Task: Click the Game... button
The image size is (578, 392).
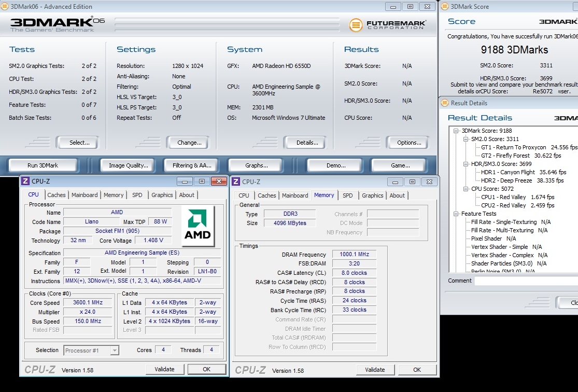Action: (399, 165)
